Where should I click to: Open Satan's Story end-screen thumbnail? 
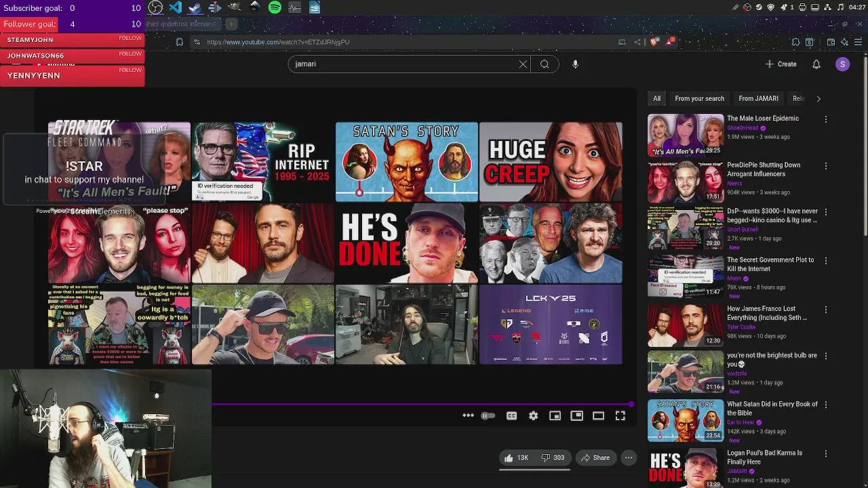tap(407, 162)
